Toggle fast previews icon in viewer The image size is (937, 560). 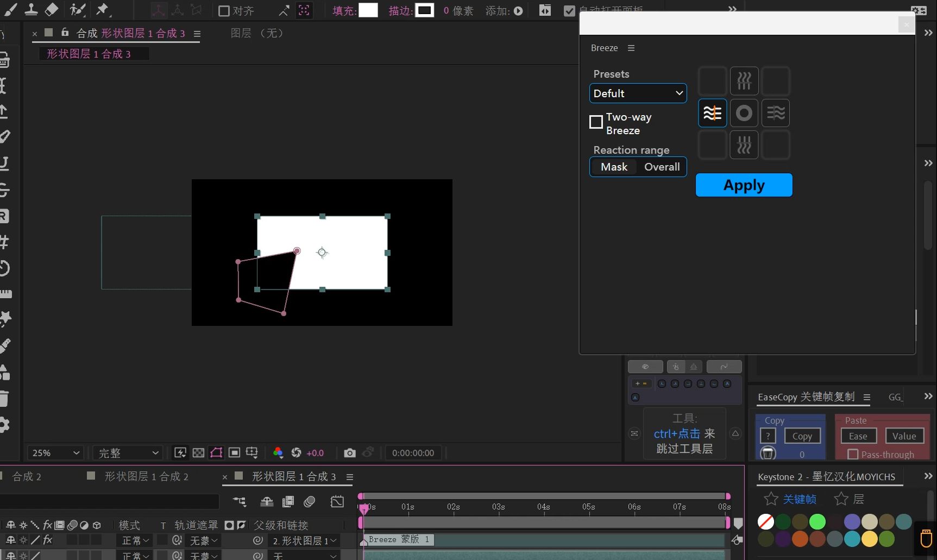tap(180, 452)
